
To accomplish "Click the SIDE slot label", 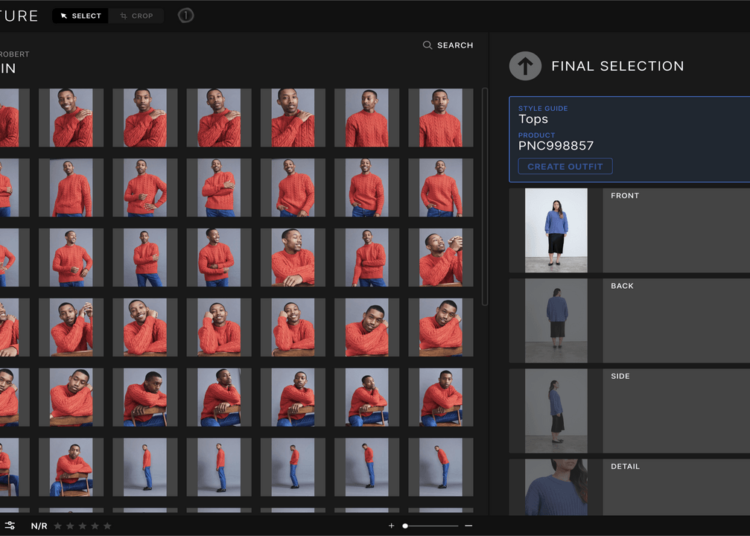I will [x=620, y=376].
